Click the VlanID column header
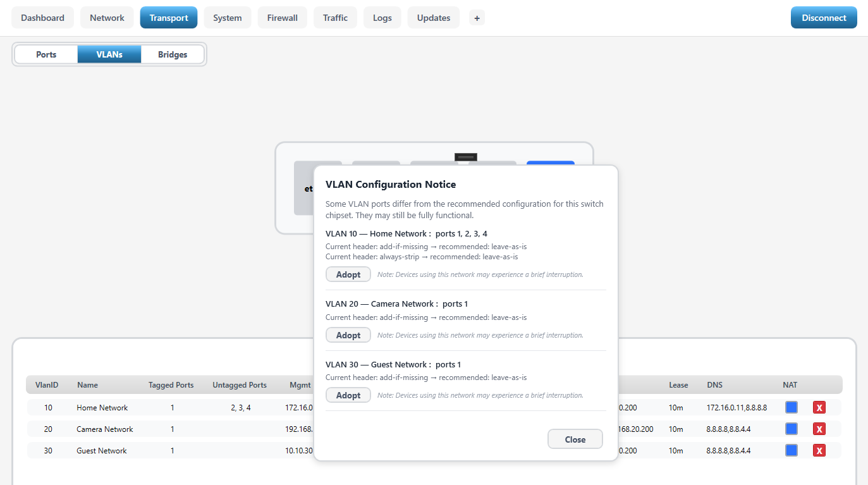 47,385
